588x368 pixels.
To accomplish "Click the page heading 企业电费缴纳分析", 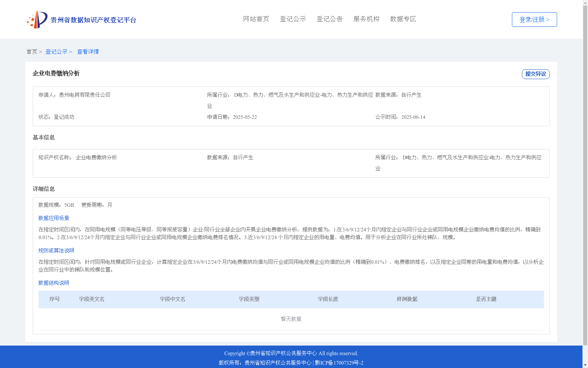I will [56, 73].
